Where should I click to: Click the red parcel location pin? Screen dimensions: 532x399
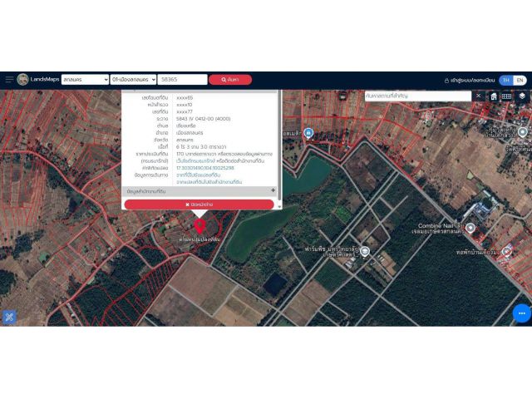tap(199, 226)
